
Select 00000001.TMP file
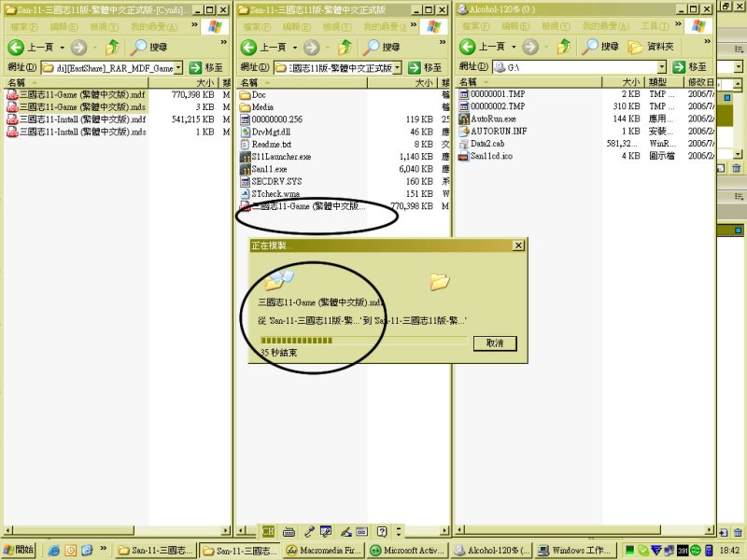pos(492,94)
